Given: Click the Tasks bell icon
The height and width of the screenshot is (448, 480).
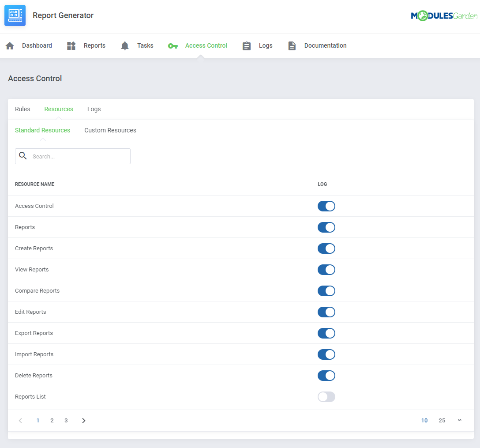Looking at the screenshot, I should click(x=125, y=45).
